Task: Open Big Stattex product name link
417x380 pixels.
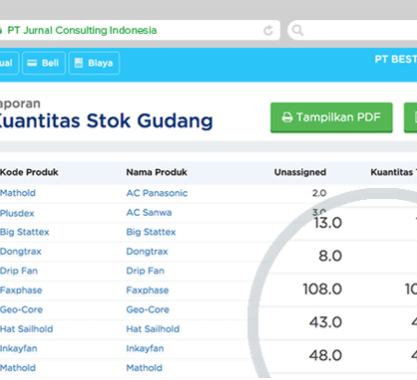Action: coord(151,232)
